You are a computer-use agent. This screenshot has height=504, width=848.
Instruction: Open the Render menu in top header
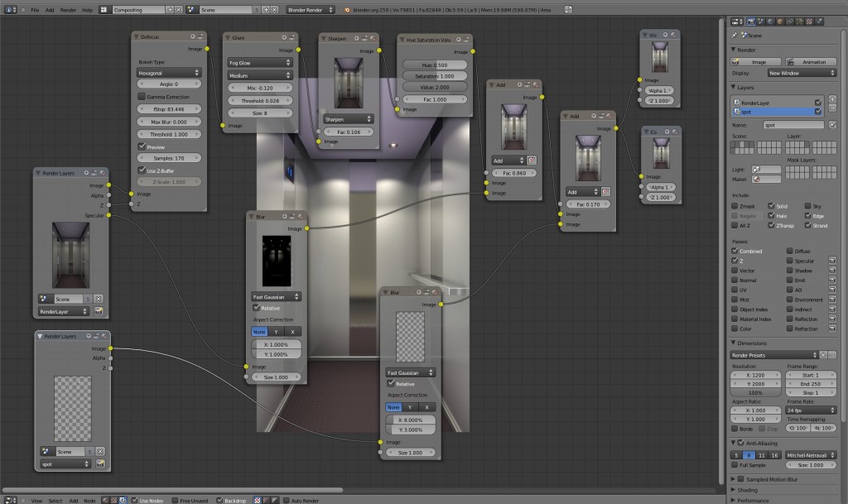(68, 10)
